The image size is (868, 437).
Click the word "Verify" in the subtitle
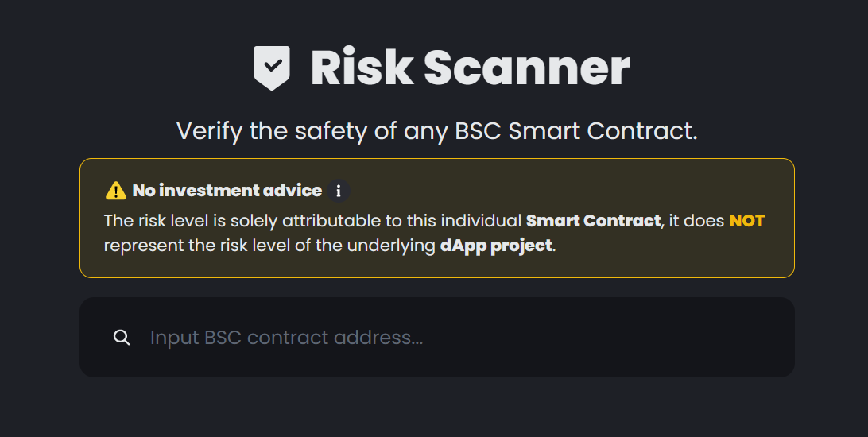pos(210,131)
